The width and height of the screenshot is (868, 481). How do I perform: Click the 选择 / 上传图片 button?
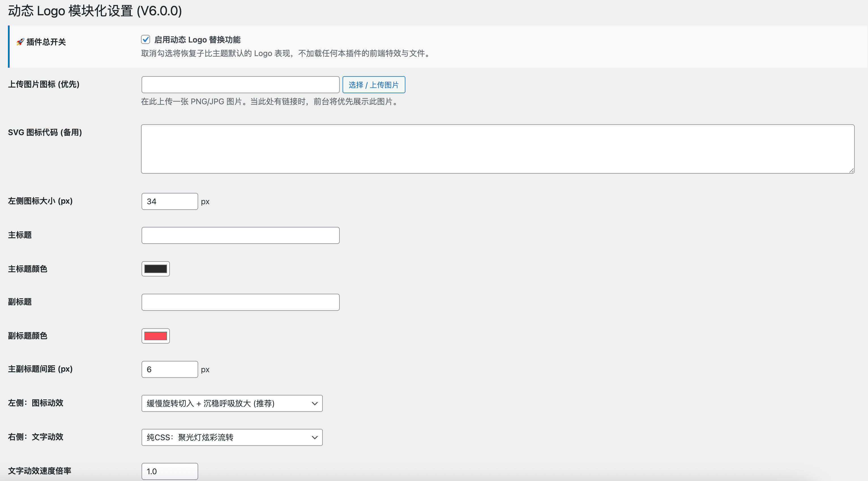tap(373, 85)
